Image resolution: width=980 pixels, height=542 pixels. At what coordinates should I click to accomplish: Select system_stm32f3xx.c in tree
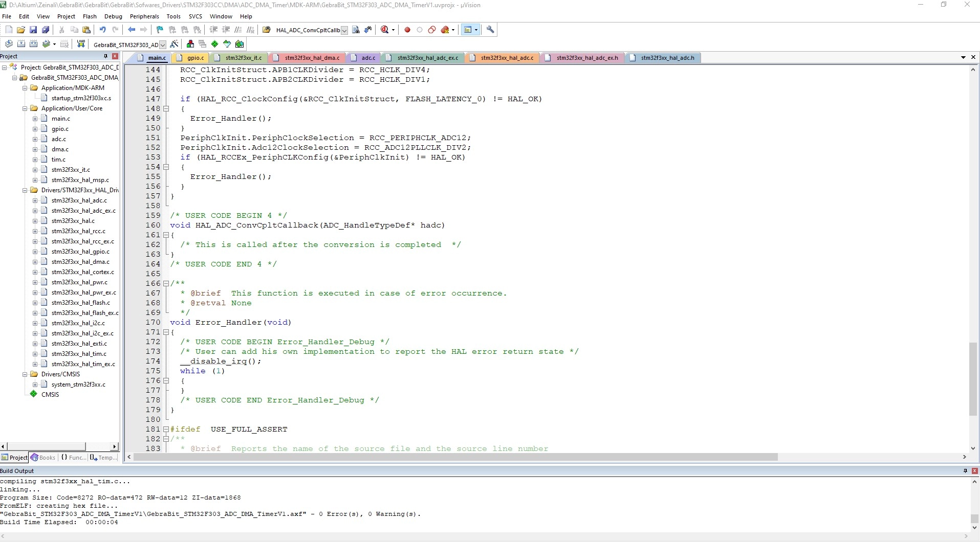(x=78, y=385)
